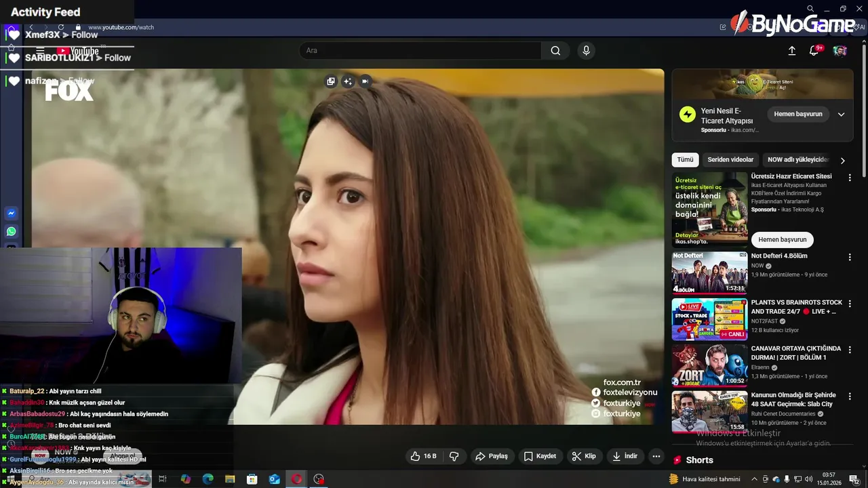Viewport: 868px width, 488px height.
Task: Open WhatsApp in browser sidebar
Action: [12, 232]
